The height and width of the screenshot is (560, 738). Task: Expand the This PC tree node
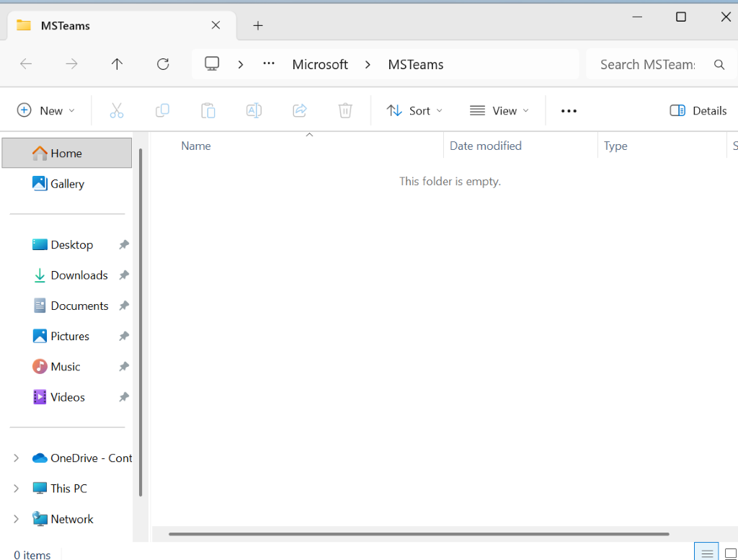point(16,489)
